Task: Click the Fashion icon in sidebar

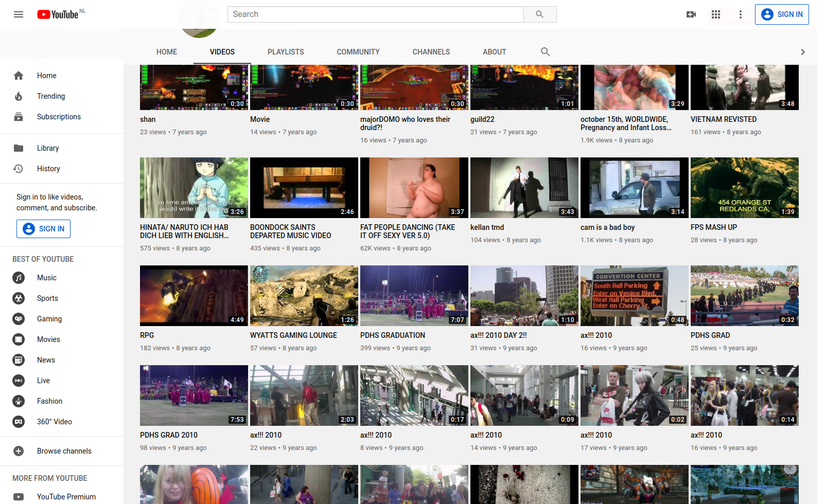Action: (19, 401)
